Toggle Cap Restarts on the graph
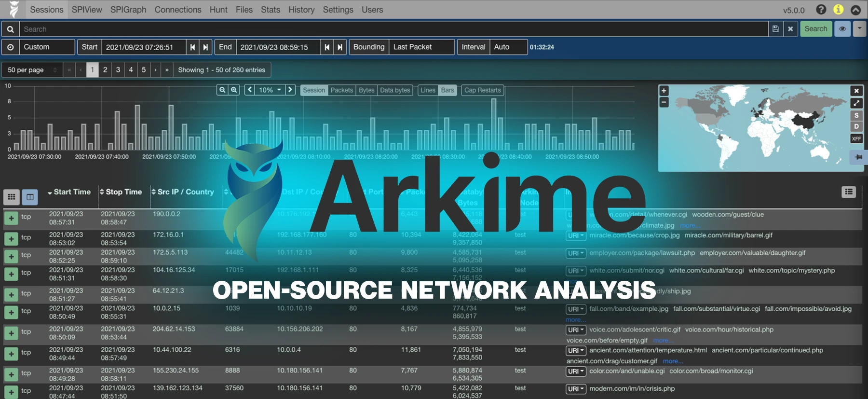868x399 pixels. point(482,90)
